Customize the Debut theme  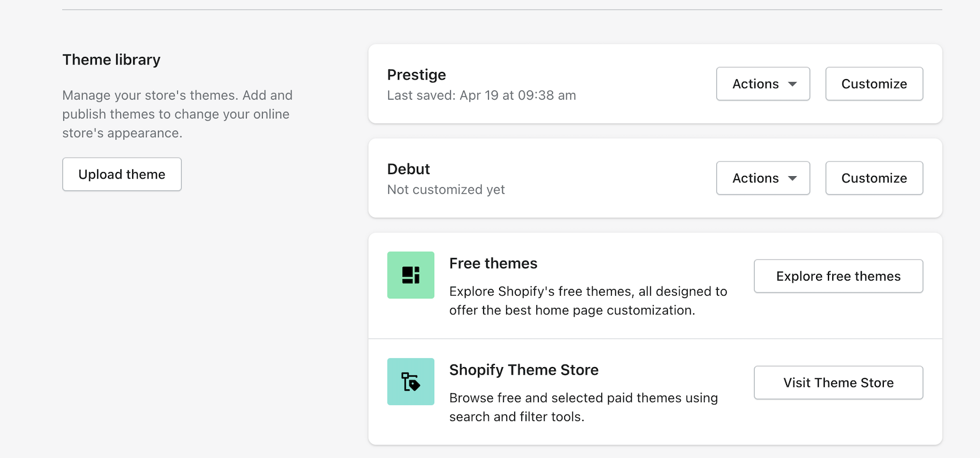coord(874,178)
